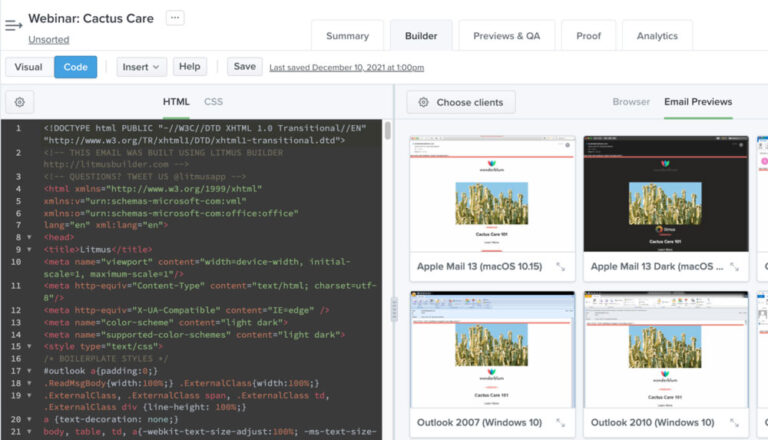The width and height of the screenshot is (768, 440).
Task: Open the ellipsis options next to Webinar: Cactus Care
Action: click(175, 18)
